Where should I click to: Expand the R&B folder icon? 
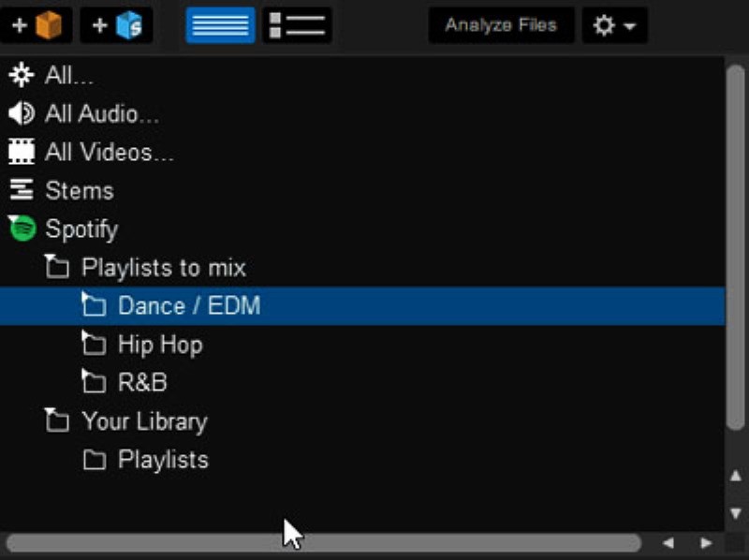tap(94, 382)
